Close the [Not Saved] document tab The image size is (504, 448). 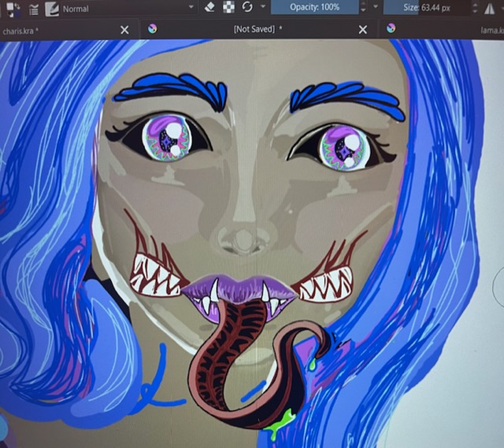click(363, 29)
